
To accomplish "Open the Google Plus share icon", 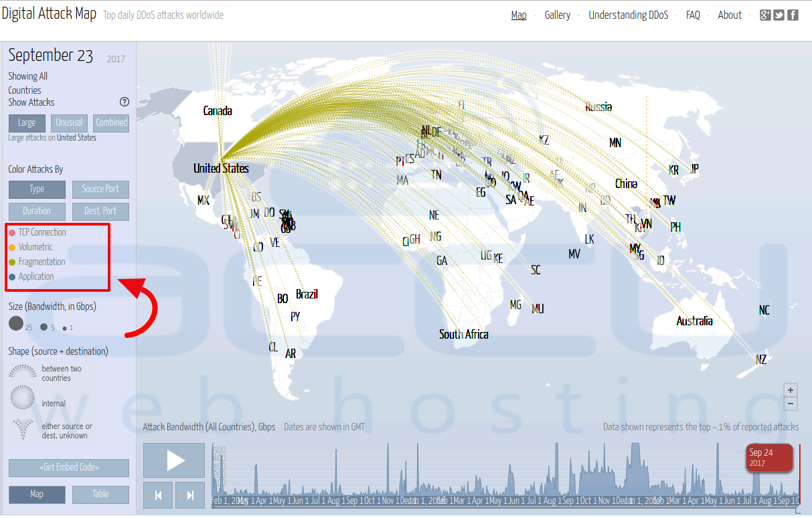I will pos(765,15).
